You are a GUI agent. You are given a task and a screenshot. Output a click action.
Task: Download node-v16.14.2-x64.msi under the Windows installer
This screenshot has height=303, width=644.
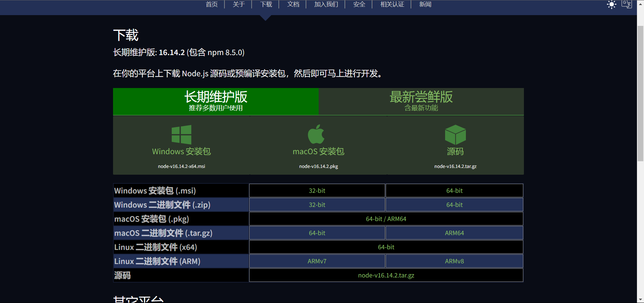point(181,166)
